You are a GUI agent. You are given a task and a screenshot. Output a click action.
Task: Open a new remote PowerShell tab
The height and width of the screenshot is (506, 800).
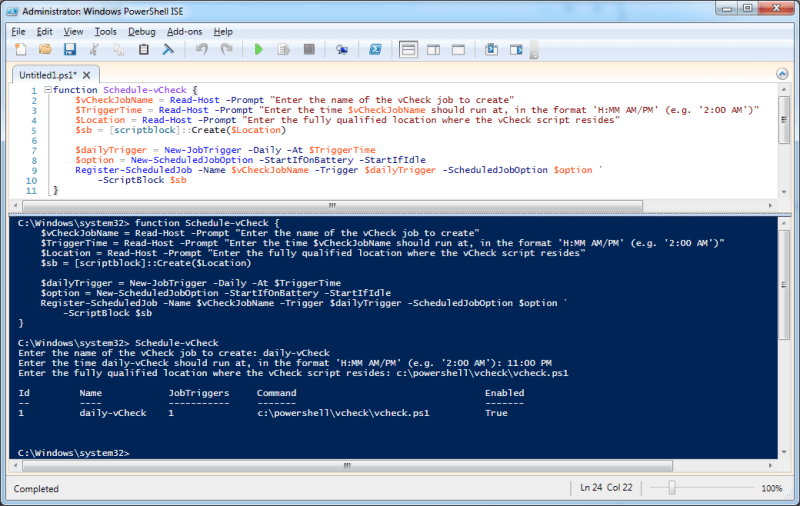pyautogui.click(x=342, y=49)
